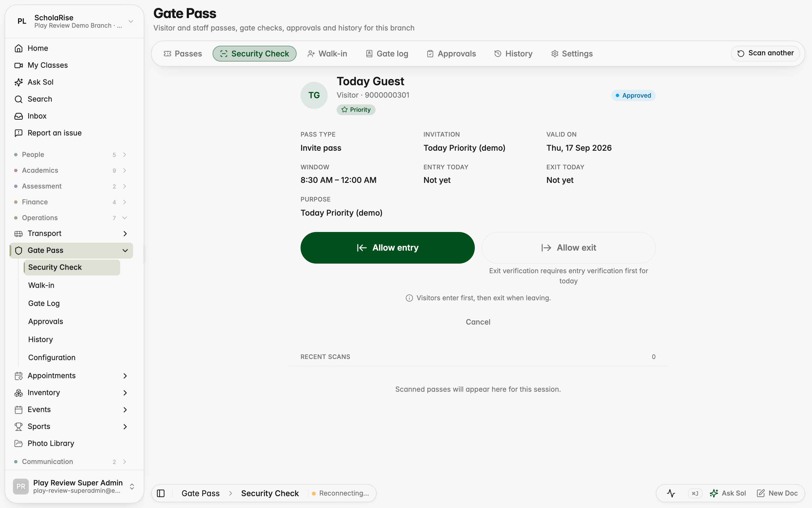Click the Report an issue icon

(18, 133)
